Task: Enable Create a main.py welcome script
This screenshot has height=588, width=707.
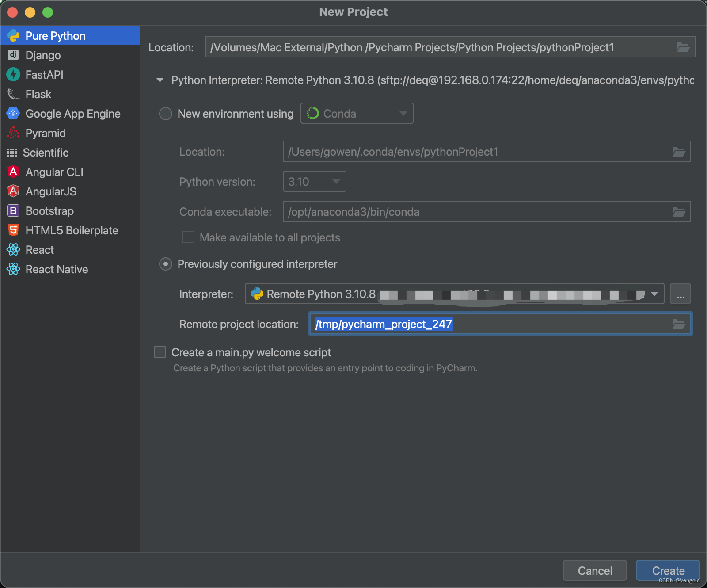Action: click(160, 352)
